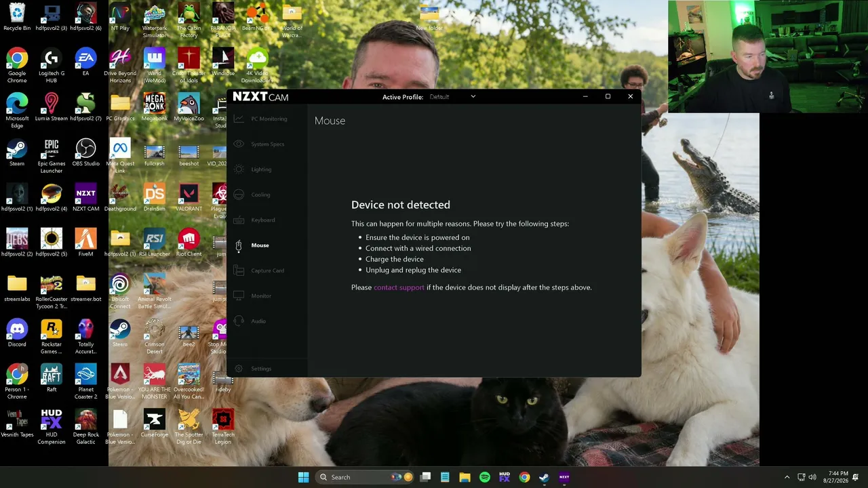Show hidden system tray icons
868x488 pixels.
787,477
